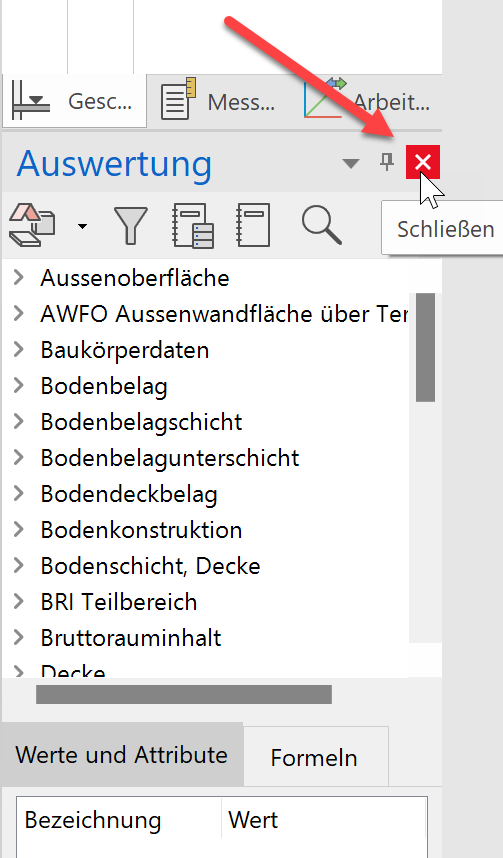Close the Auswertung panel with red X

423,162
